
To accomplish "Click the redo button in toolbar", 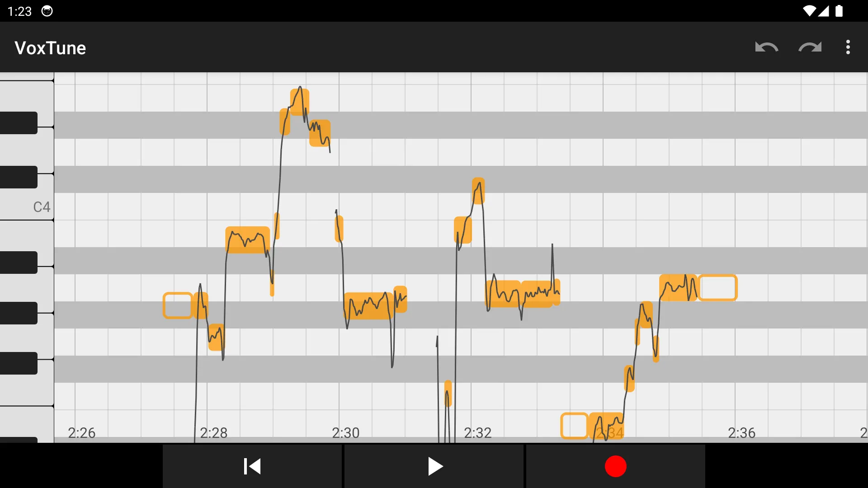I will pos(809,47).
